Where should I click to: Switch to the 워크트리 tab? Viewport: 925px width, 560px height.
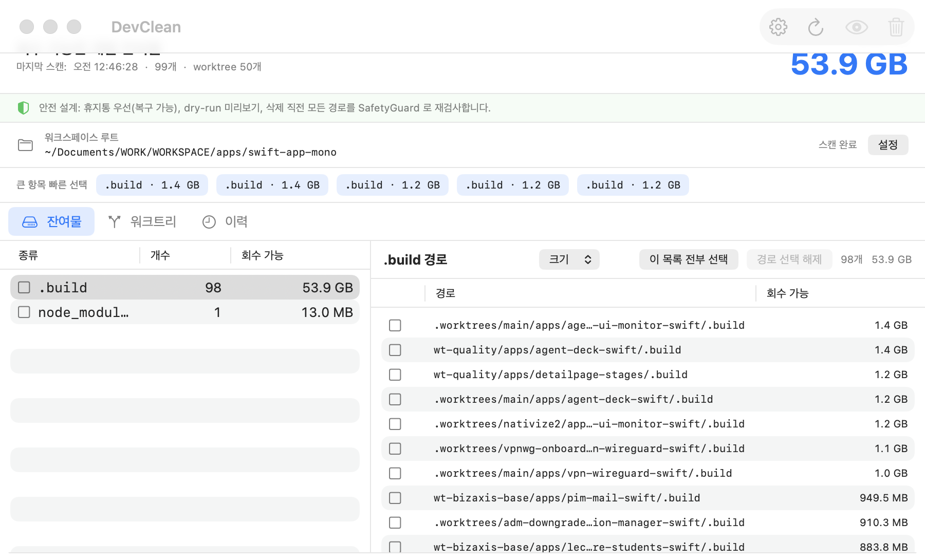(x=142, y=221)
